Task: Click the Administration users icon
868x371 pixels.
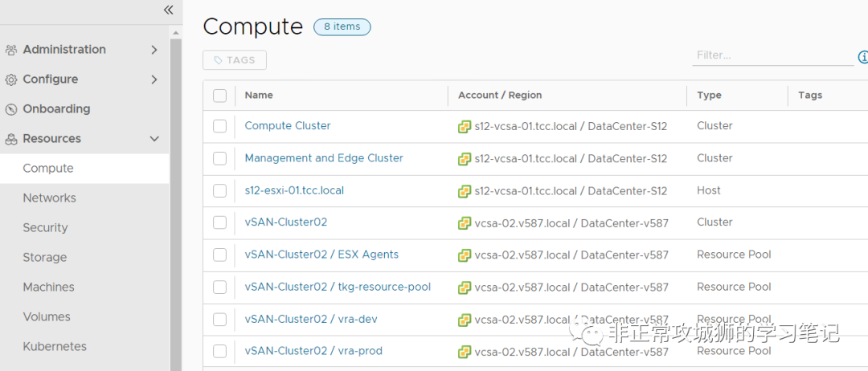Action: [11, 50]
